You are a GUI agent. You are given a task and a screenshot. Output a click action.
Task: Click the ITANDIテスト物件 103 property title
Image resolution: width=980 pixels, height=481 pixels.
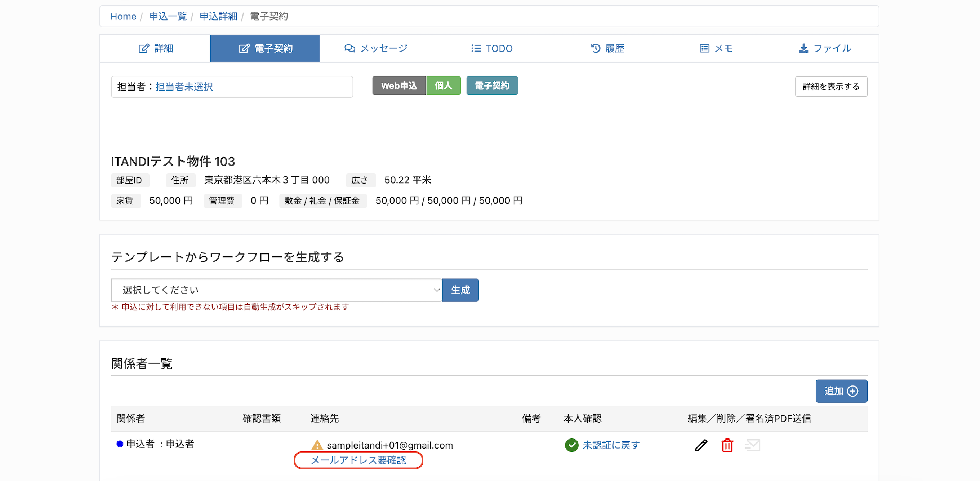tap(173, 162)
